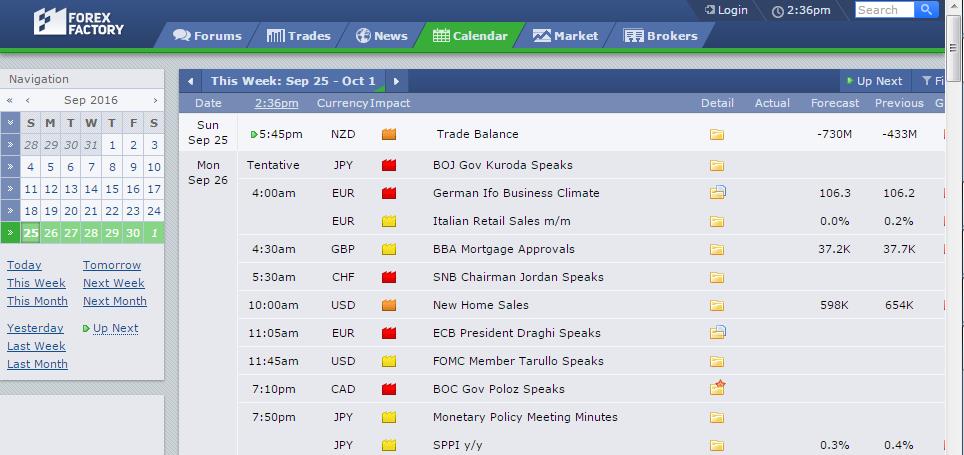The image size is (964, 455).
Task: Click the search magnifier icon
Action: (926, 10)
